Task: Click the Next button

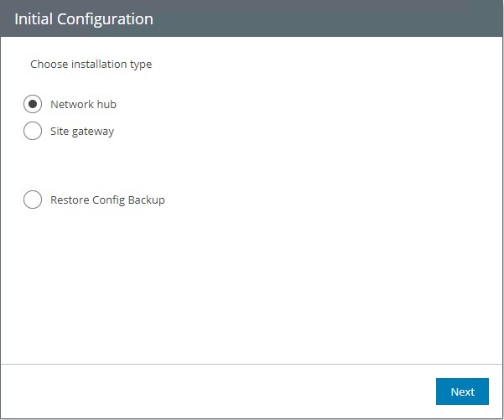Action: point(462,391)
